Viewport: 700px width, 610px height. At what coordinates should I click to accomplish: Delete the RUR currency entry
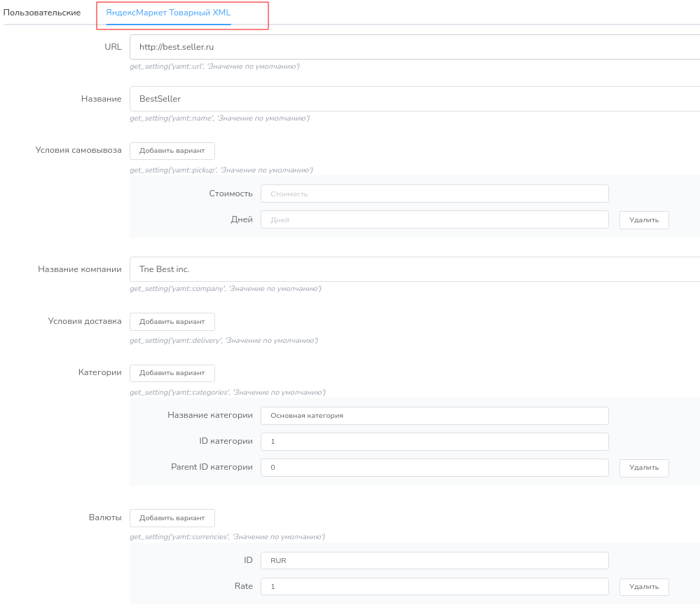click(644, 587)
